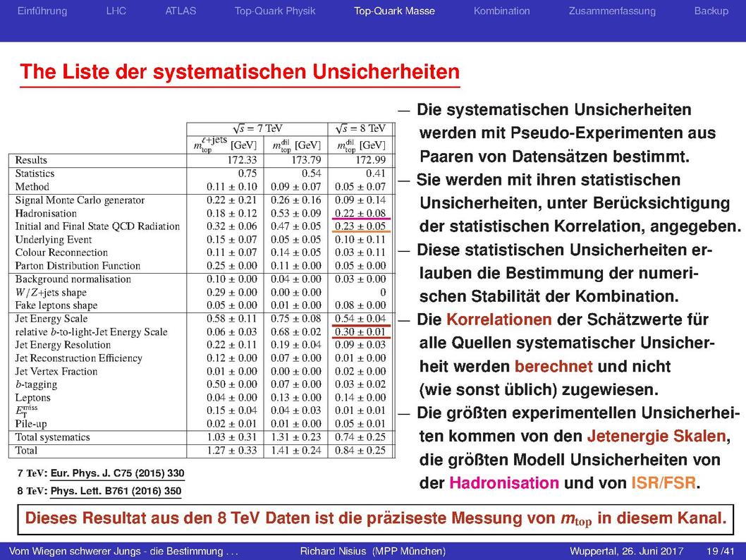Click the result value 172.33
The height and width of the screenshot is (560, 746).
tap(242, 160)
